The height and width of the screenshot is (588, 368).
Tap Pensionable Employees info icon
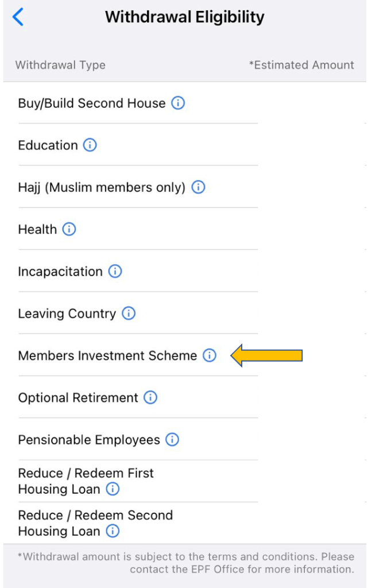point(172,440)
